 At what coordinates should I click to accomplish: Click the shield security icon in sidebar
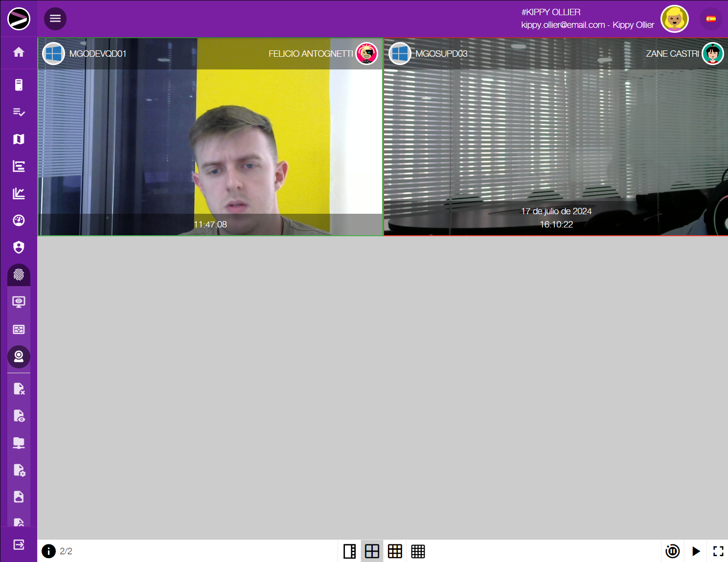(19, 247)
